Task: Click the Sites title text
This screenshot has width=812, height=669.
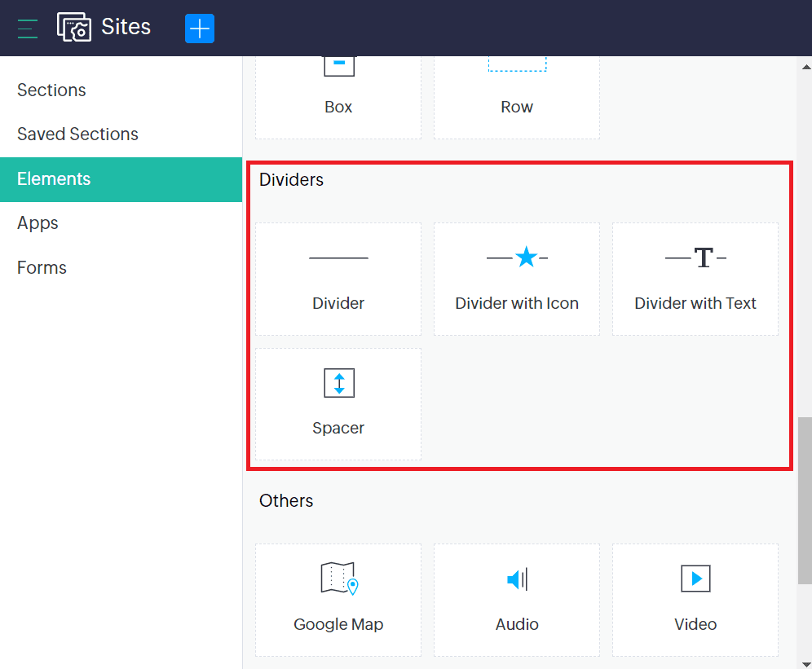Action: pos(126,27)
